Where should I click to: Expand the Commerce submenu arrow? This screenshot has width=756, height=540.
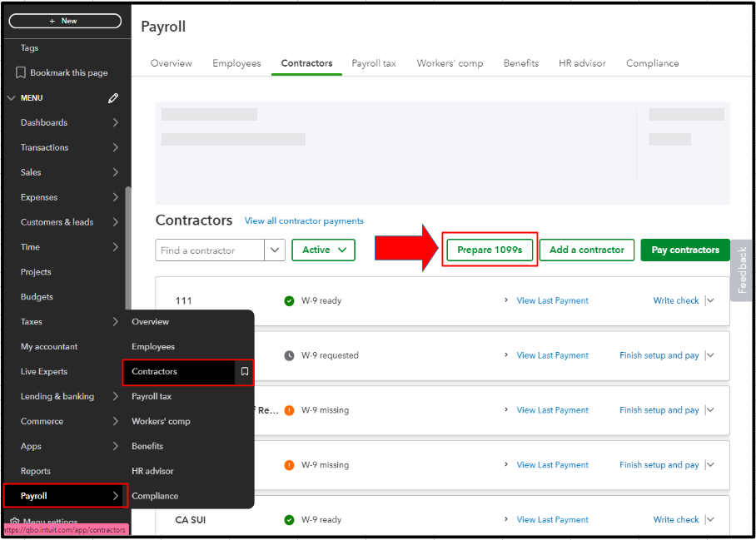(x=115, y=421)
